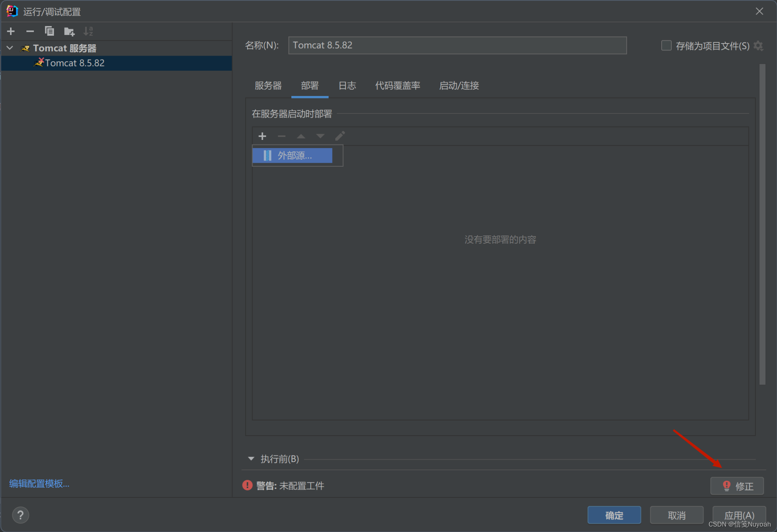Move deployment item up

(301, 136)
